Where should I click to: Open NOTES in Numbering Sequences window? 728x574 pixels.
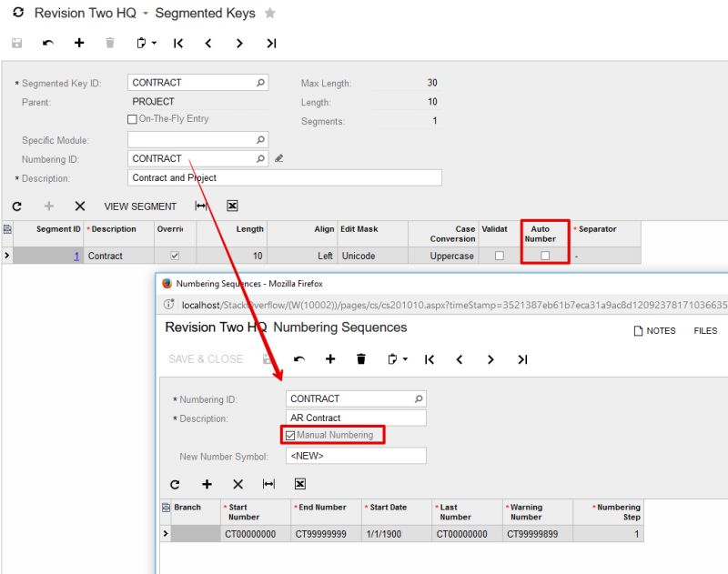coord(654,331)
